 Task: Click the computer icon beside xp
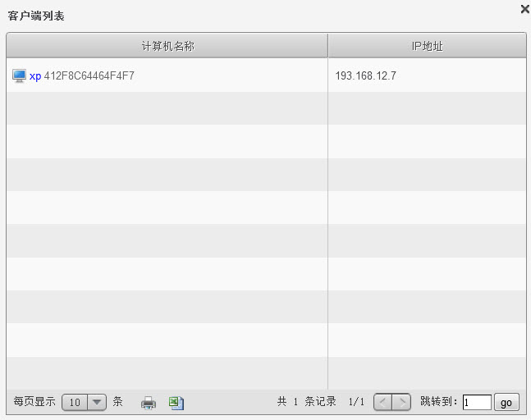pyautogui.click(x=20, y=75)
